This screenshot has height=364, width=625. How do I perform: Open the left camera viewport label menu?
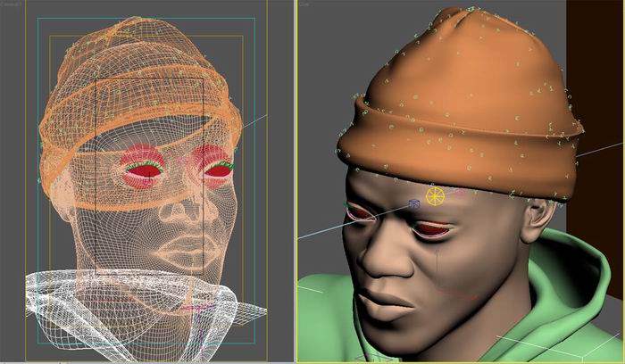12,4
